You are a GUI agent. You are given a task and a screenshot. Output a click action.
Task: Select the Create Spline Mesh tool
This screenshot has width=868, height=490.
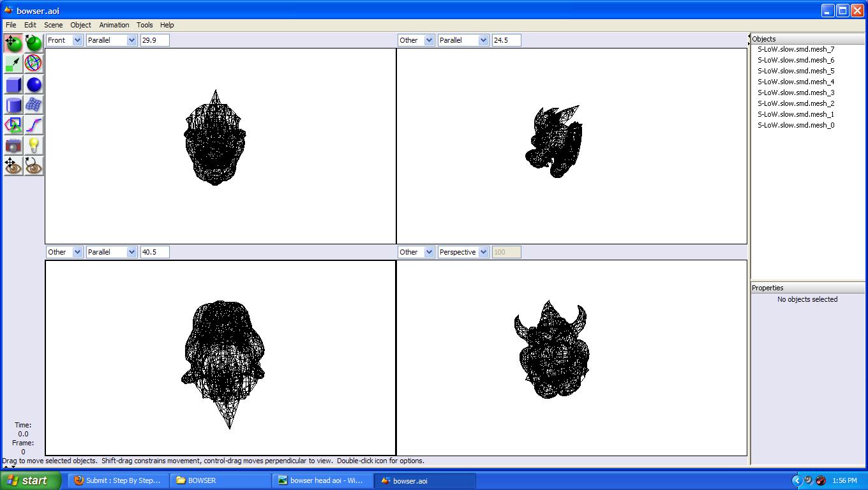coord(34,105)
